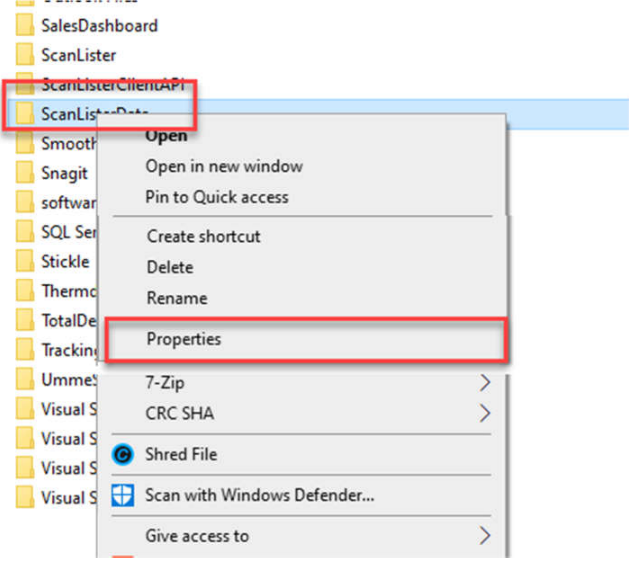Screen dimensions: 636x561
Task: Choose Rename from the context menu
Action: coord(176,298)
